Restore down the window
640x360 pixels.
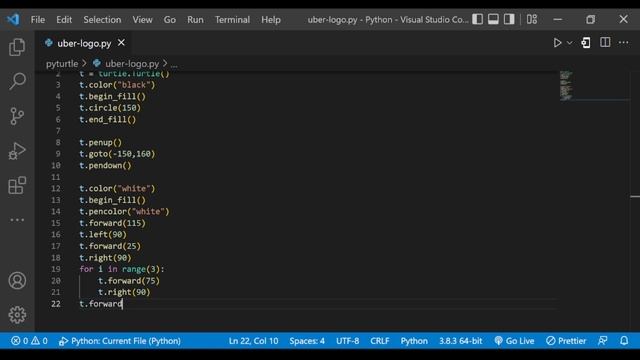click(x=590, y=19)
